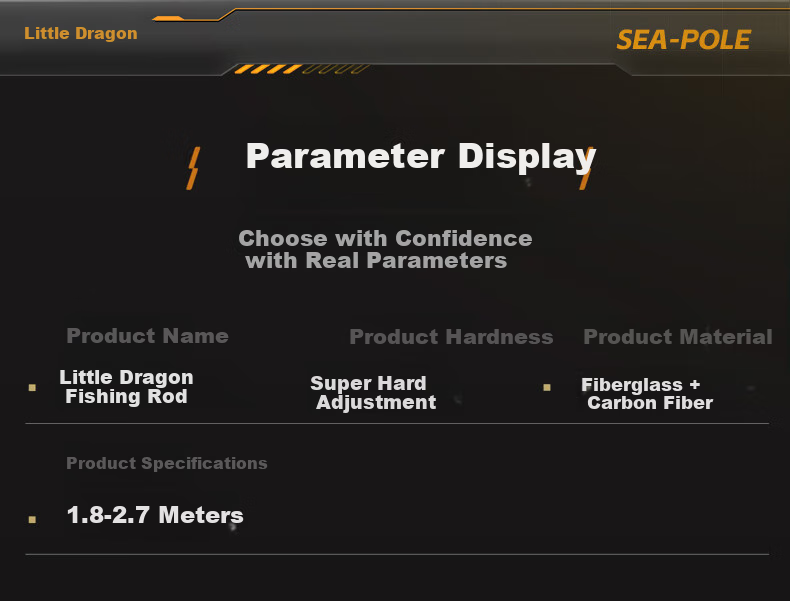Click the square bullet beside Little Dragon Fishing Rod
The width and height of the screenshot is (790, 601).
coord(32,387)
